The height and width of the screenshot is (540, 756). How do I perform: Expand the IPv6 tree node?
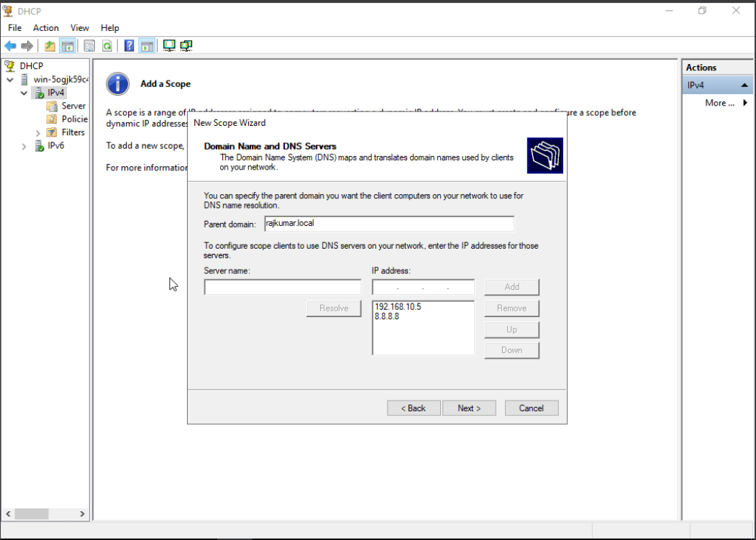24,146
